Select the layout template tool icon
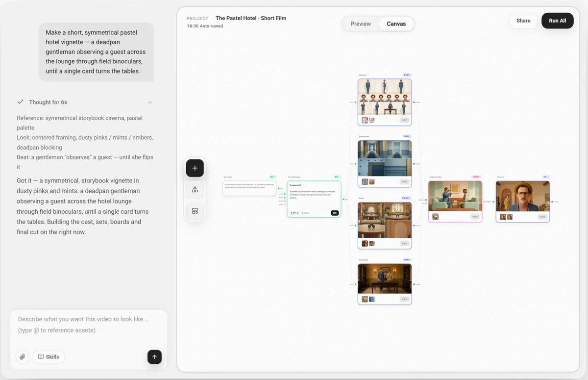 (x=195, y=211)
